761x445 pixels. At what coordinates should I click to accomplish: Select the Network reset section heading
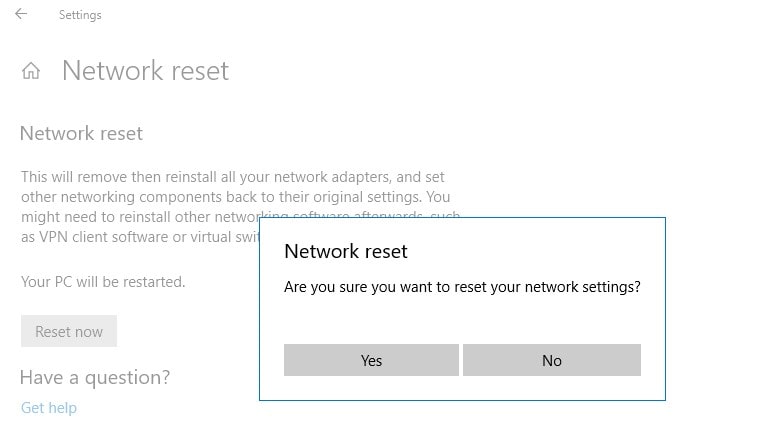[x=81, y=133]
